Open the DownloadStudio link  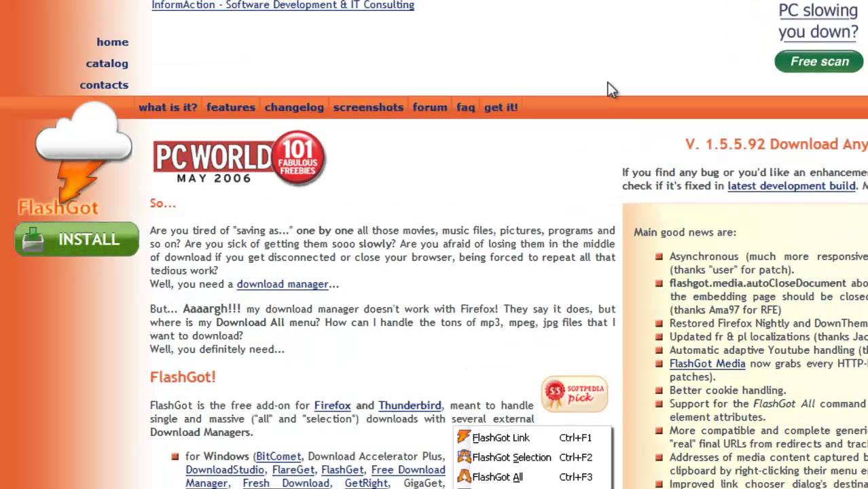225,470
